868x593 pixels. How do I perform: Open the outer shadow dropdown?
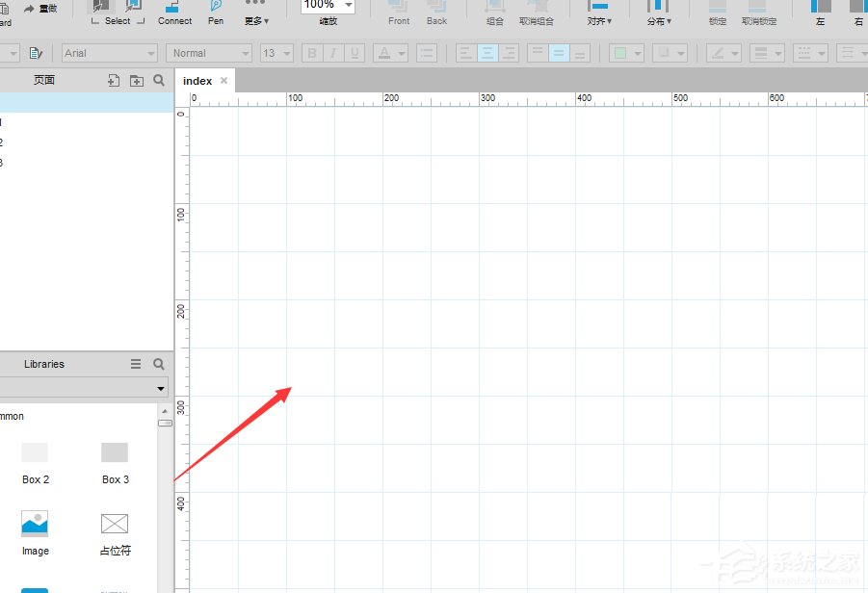(670, 53)
